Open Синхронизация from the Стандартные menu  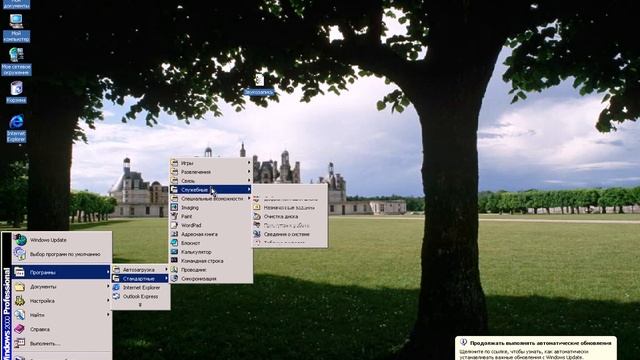coord(211,279)
